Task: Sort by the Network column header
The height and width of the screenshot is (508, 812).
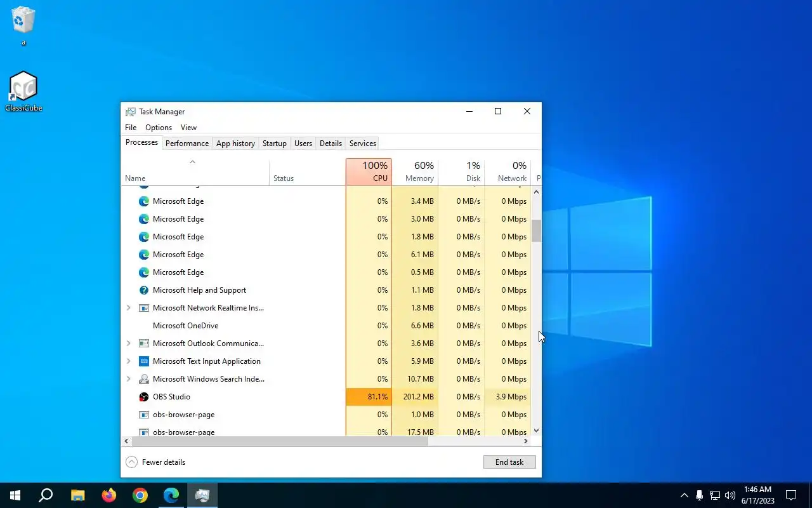Action: pos(507,172)
